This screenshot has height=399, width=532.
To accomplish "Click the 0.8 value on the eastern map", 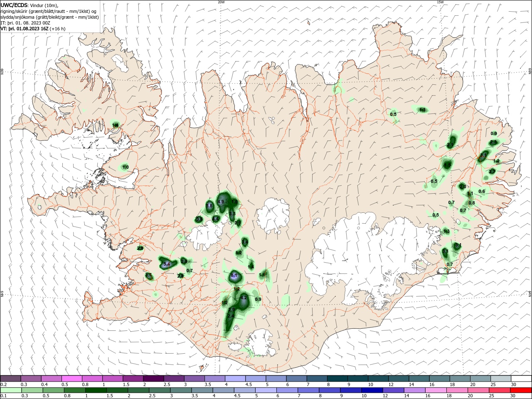I will tap(472, 203).
